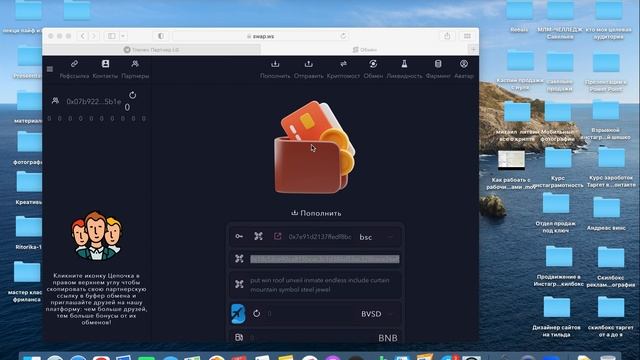Open the Отдел продаж под ключ folder
This screenshot has width=640, height=360.
[556, 212]
